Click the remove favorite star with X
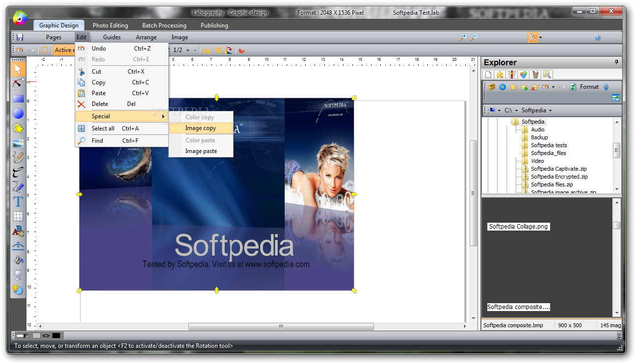This screenshot has height=364, width=636. coord(535,87)
